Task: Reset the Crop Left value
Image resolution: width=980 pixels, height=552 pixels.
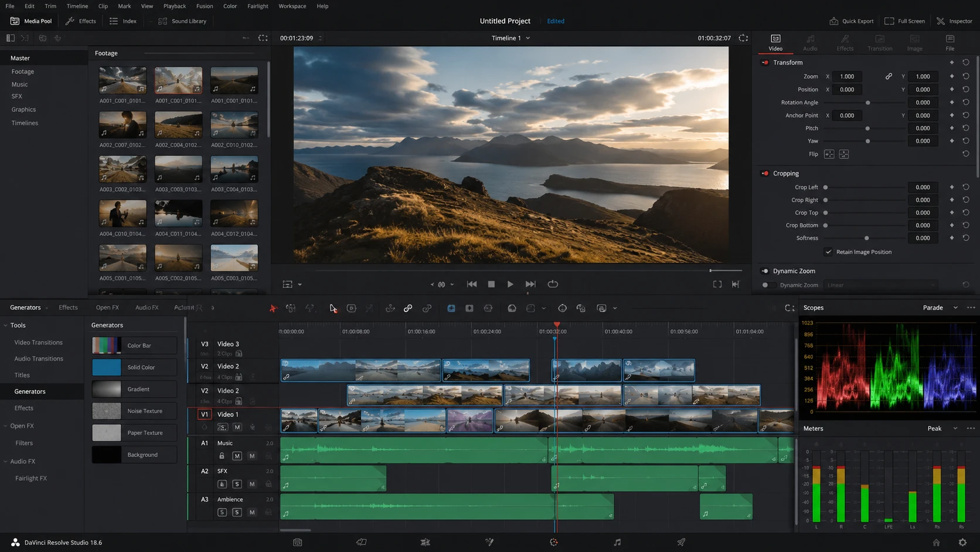Action: pyautogui.click(x=966, y=187)
